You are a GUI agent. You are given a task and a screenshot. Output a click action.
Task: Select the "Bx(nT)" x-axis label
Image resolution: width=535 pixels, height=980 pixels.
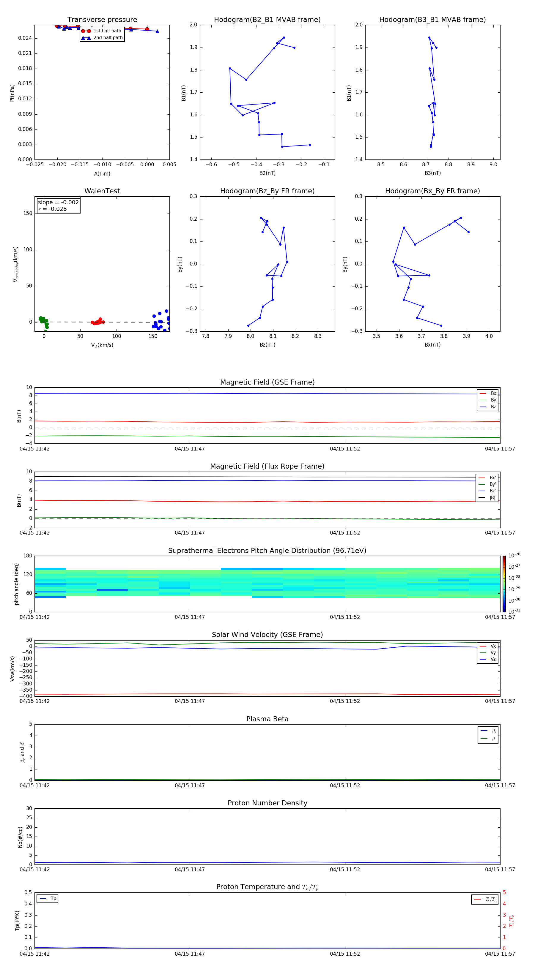pos(432,345)
